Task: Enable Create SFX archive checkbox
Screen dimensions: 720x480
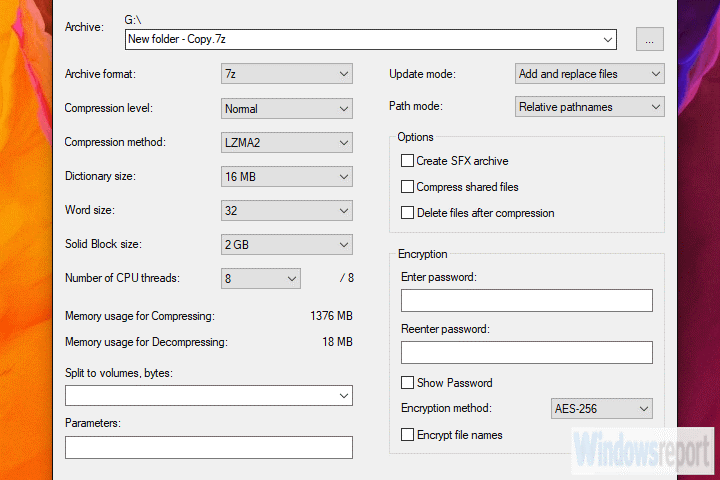Action: click(407, 161)
